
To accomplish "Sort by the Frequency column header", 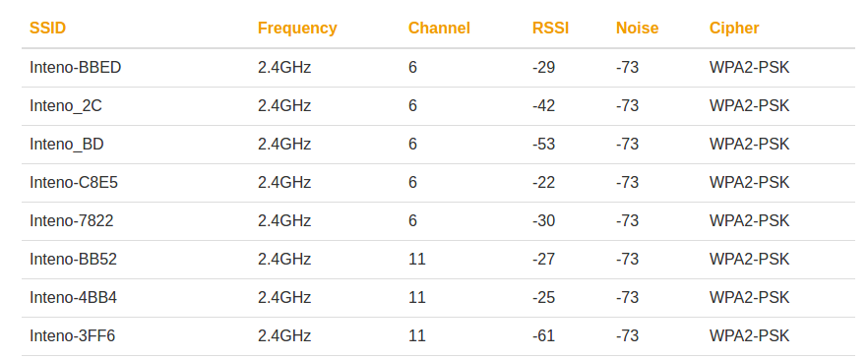I will click(x=297, y=29).
